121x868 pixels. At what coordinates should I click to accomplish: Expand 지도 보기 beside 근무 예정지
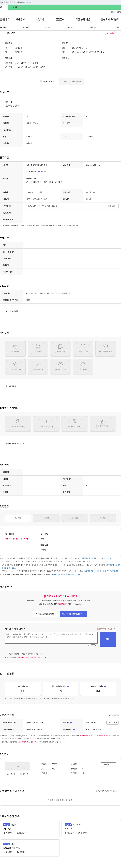click(113, 206)
